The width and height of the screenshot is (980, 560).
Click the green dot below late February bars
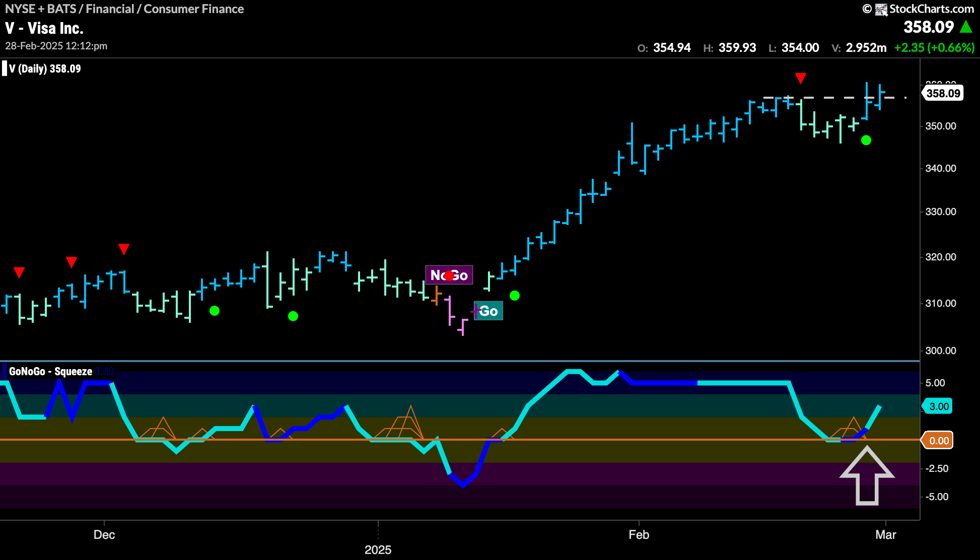[x=866, y=140]
